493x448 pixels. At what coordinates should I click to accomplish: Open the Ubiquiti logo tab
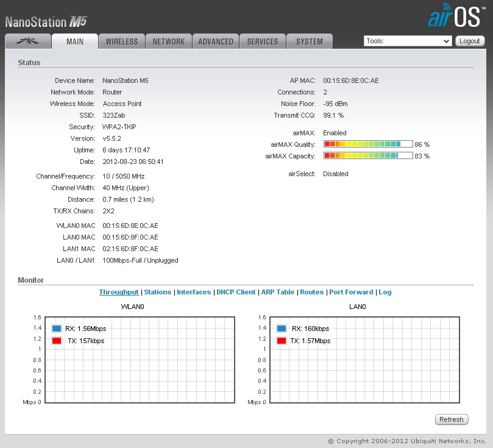(27, 41)
